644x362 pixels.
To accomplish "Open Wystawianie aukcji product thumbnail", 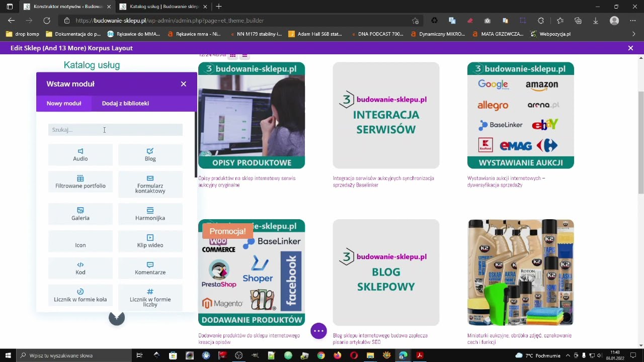I will [x=521, y=115].
